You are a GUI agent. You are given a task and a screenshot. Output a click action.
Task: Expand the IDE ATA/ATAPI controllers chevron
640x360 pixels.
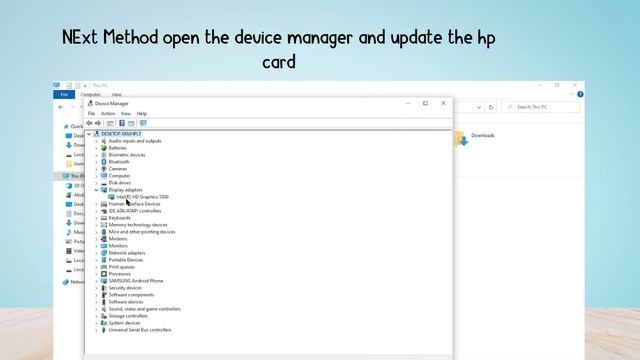97,211
